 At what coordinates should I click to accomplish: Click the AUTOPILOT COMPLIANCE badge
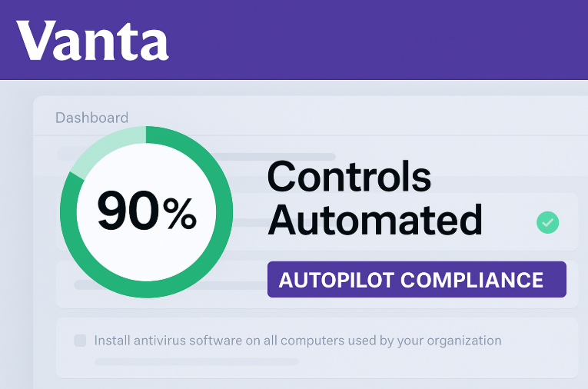[x=417, y=279]
